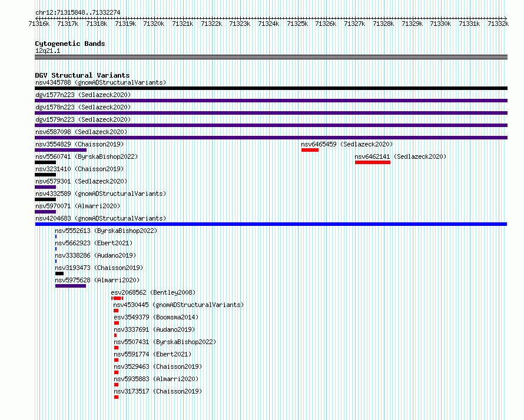Open variant nsv4345788 gnomADStructuralVariants label
Image resolution: width=524 pixels, height=420 pixels.
pos(101,82)
